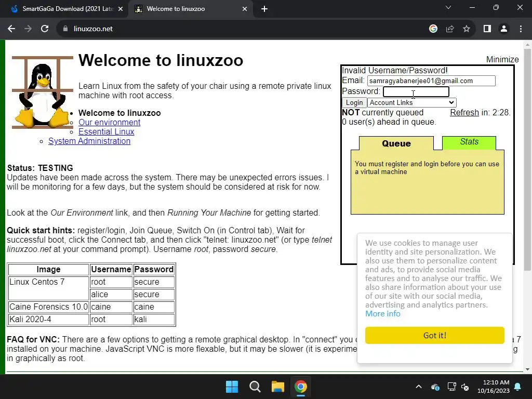This screenshot has height=399, width=532.
Task: Click the 'alice' username cell
Action: [111, 294]
